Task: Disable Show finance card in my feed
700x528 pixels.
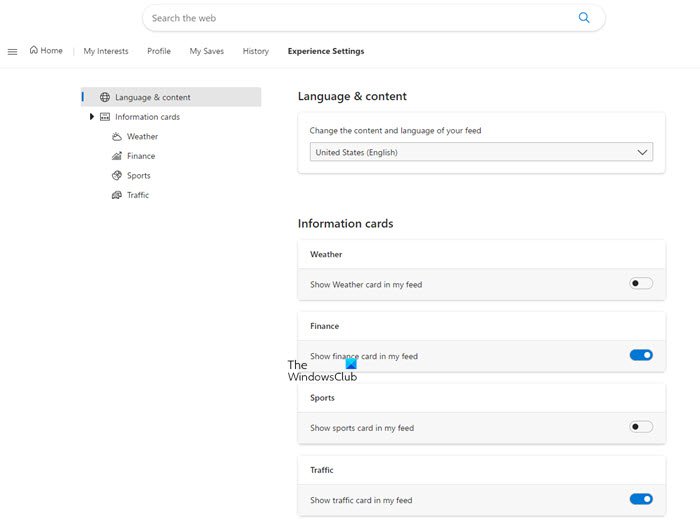Action: 641,355
